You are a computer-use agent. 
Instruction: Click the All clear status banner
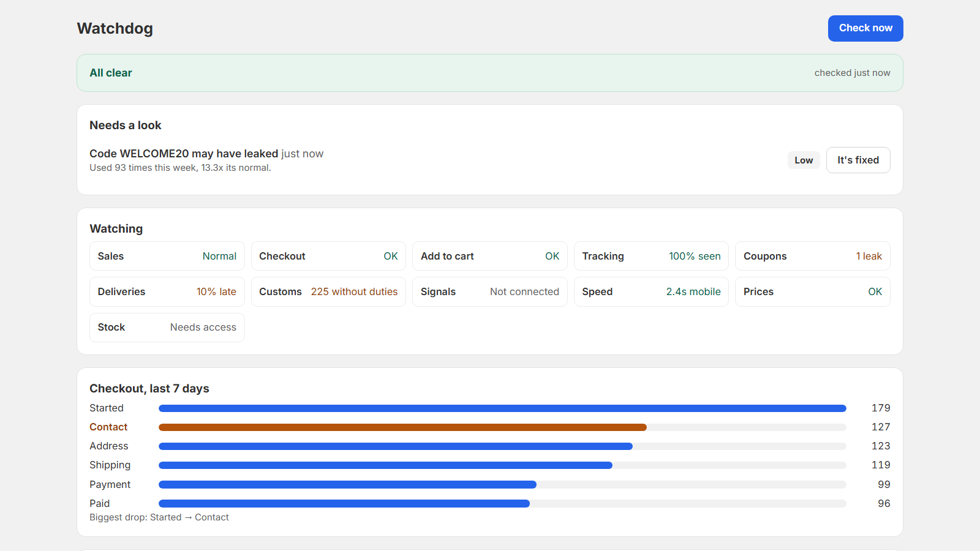[x=490, y=73]
